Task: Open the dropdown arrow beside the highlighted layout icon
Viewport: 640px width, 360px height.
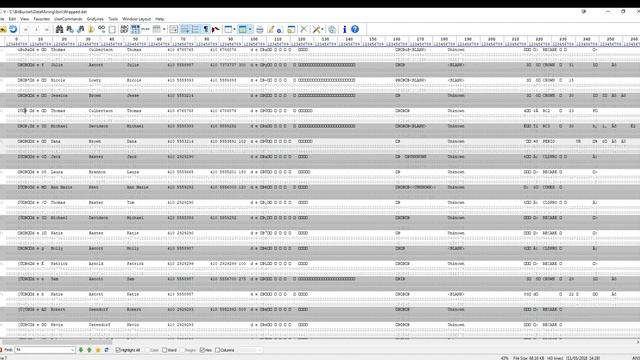Action: point(250,29)
